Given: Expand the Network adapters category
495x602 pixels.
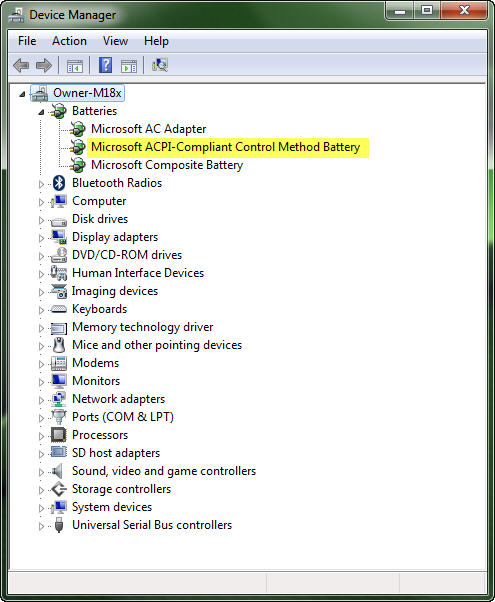Looking at the screenshot, I should 41,400.
